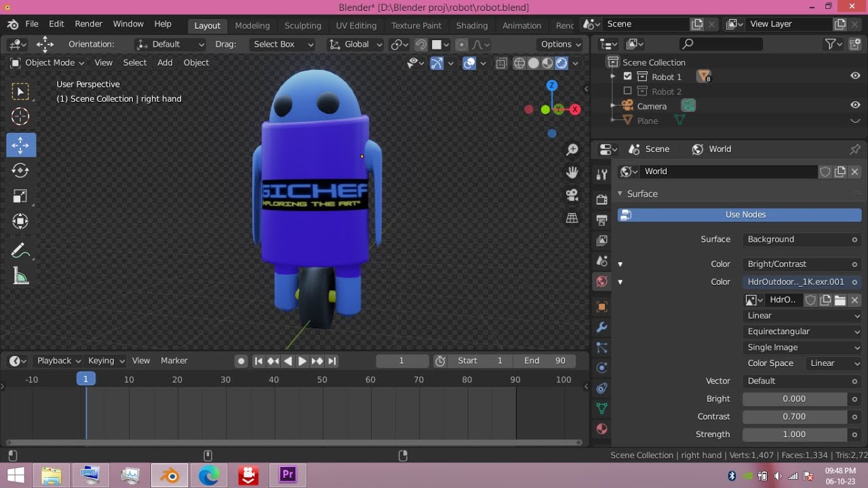Toggle Robot 1 collection checkbox

[627, 77]
